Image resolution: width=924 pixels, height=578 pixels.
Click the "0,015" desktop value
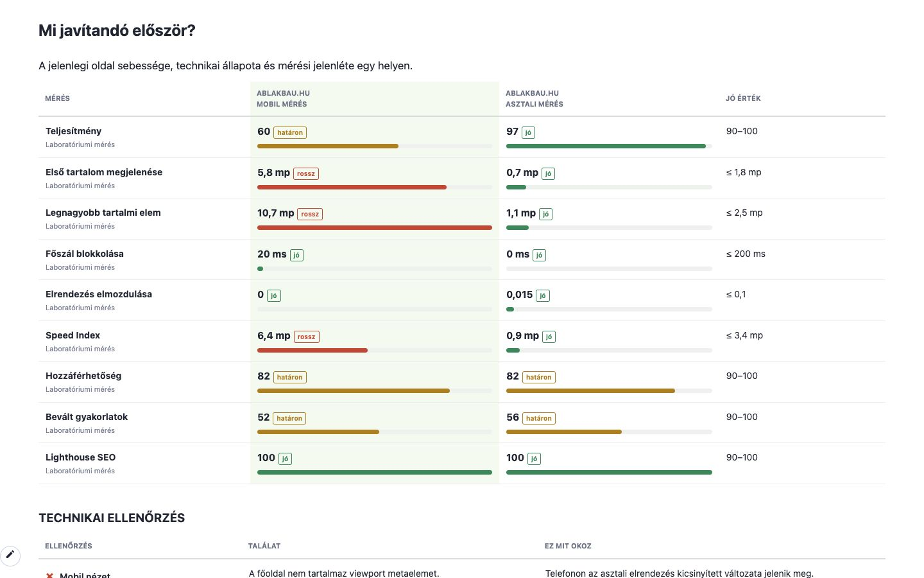pyautogui.click(x=520, y=295)
